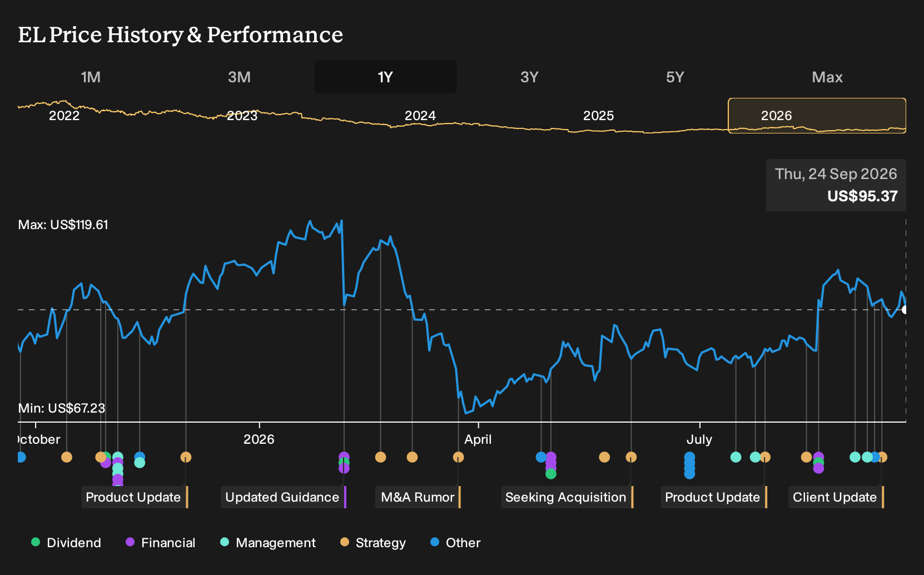Toggle the Strategy legend filter

[x=373, y=543]
